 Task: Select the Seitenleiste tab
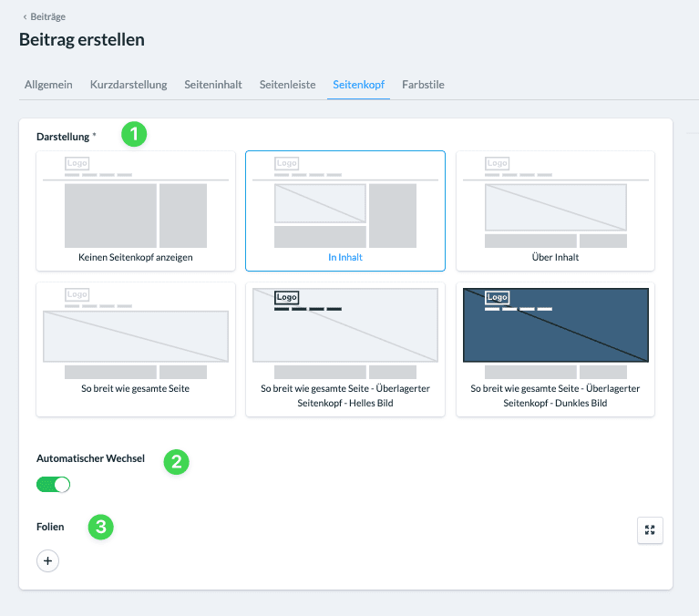click(x=288, y=85)
